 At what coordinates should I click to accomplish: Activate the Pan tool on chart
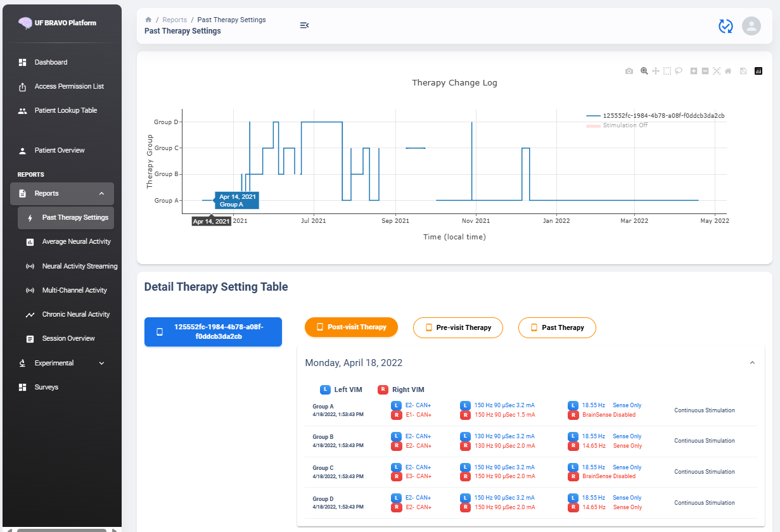pyautogui.click(x=655, y=72)
